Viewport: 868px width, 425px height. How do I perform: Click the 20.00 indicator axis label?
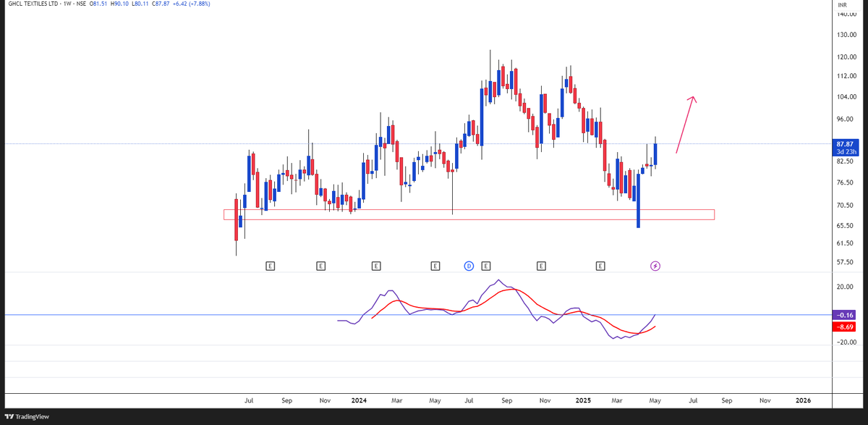[845, 287]
